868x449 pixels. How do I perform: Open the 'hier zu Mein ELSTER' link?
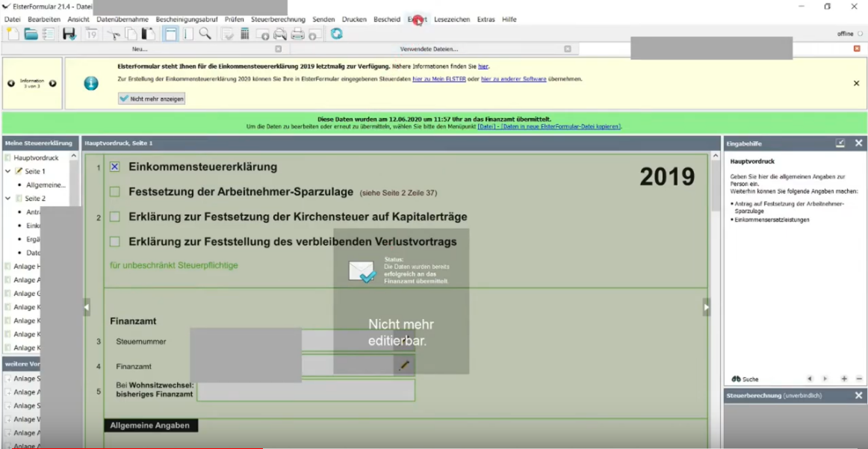coord(439,79)
